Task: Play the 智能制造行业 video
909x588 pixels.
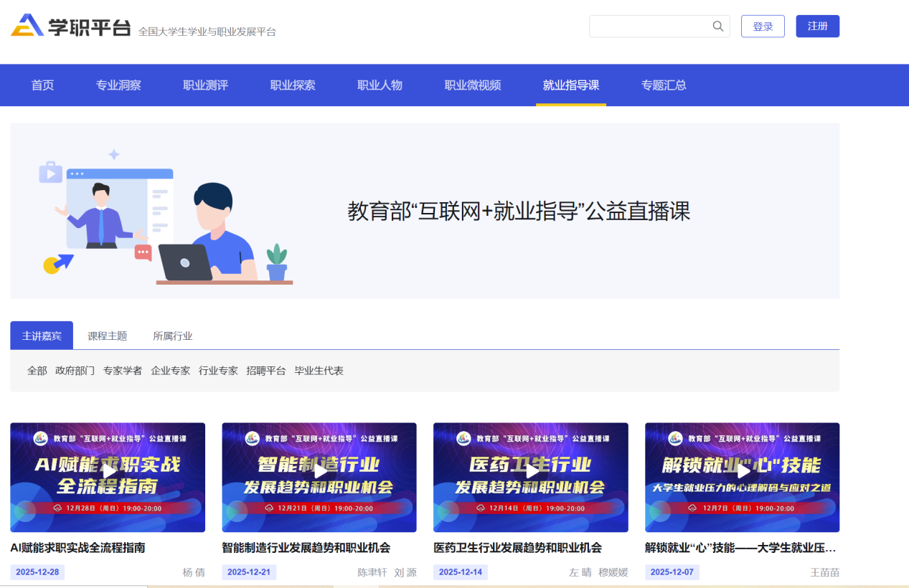Action: (319, 471)
